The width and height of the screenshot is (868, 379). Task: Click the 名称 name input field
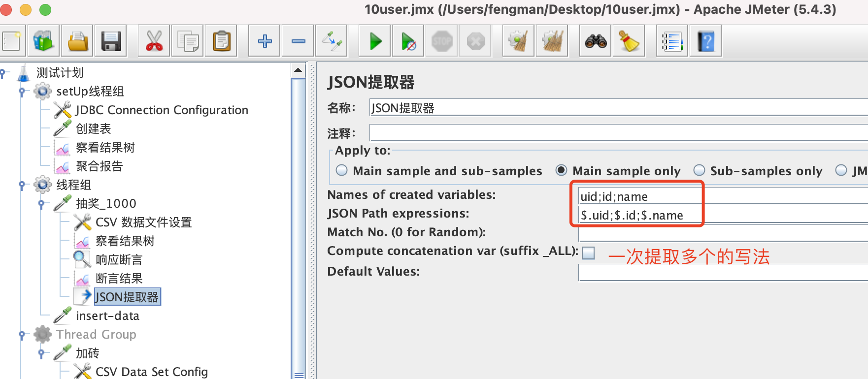[x=618, y=108]
